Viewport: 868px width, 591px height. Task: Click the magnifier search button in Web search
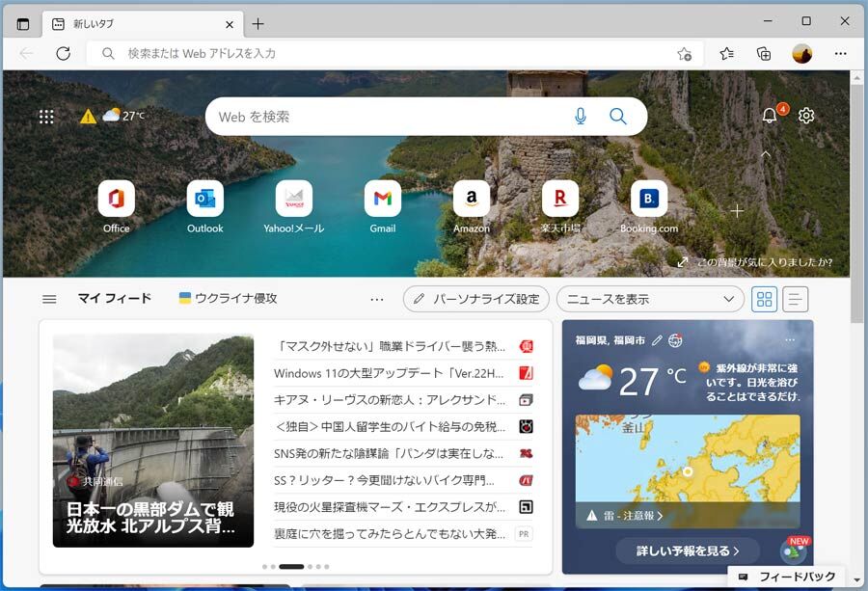click(x=618, y=117)
